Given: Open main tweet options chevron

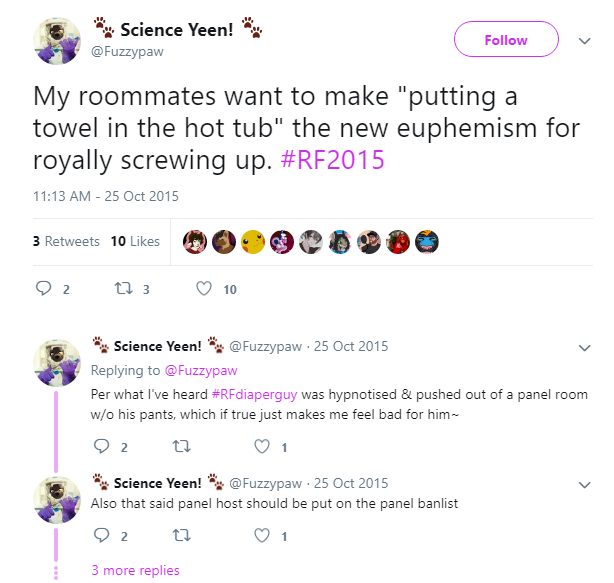Looking at the screenshot, I should (x=585, y=41).
